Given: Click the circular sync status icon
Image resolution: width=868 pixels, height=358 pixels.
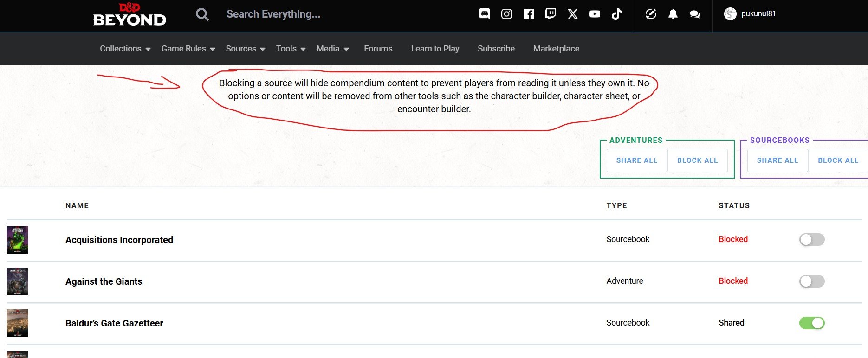Looking at the screenshot, I should pos(651,14).
